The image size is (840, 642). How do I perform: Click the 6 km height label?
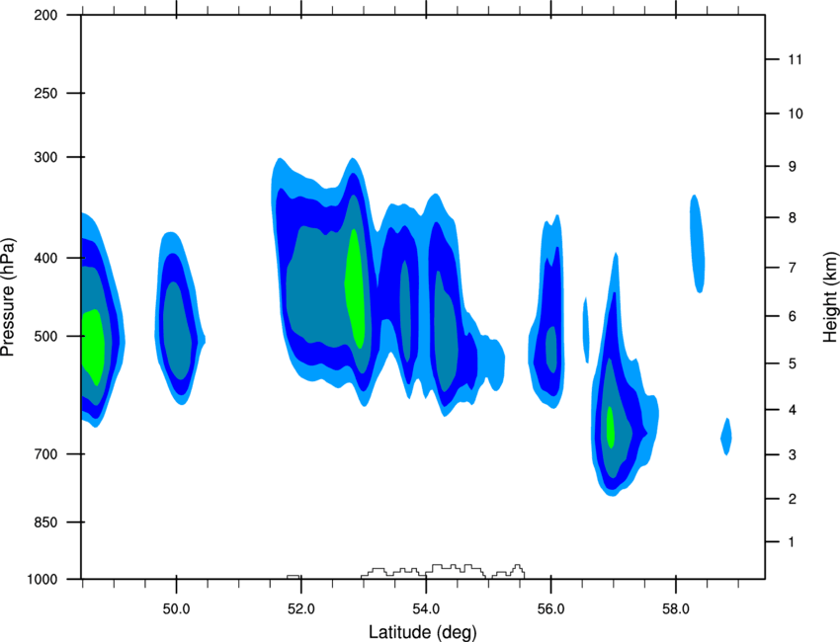793,316
